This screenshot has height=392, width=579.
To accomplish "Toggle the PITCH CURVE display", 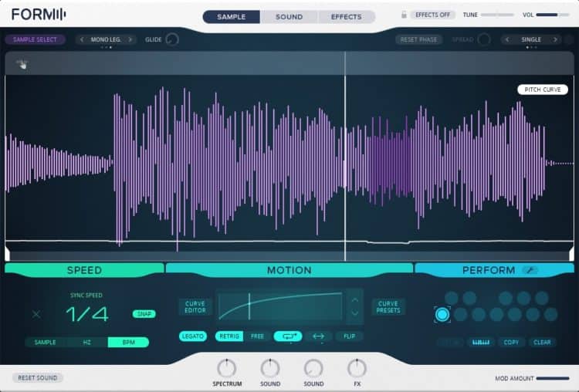I will [x=543, y=90].
